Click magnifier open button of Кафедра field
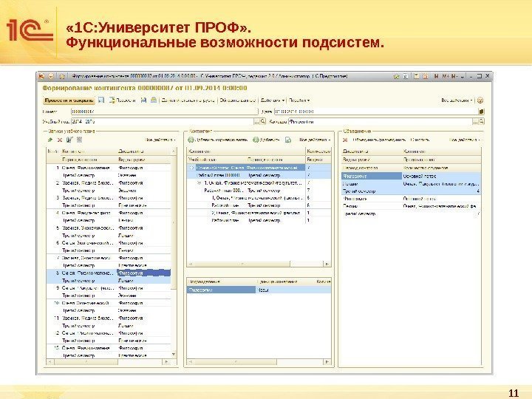 click(482, 121)
